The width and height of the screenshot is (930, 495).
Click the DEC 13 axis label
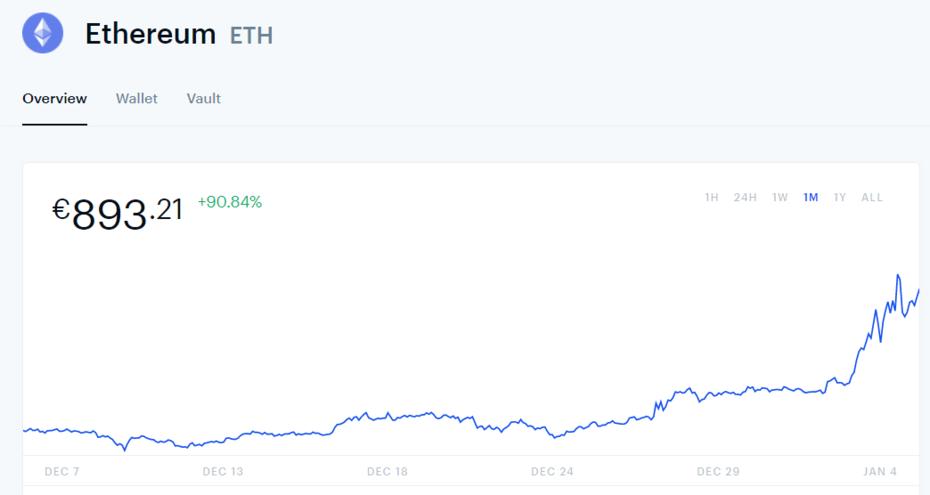click(x=223, y=471)
